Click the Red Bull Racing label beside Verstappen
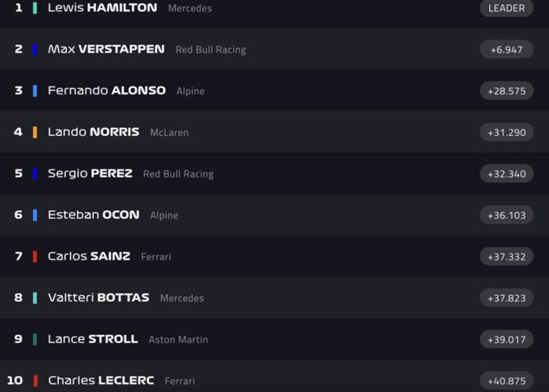The image size is (549, 392). point(210,50)
